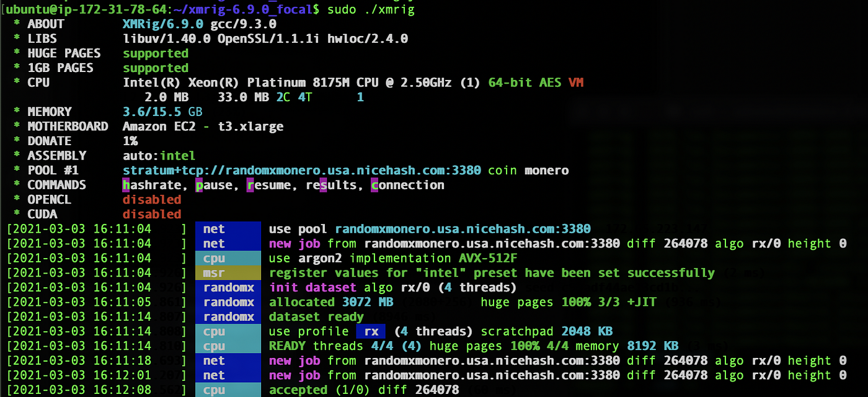Click the '3.6/15.5 GB' memory value
Screen dimensions: 868x397
(162, 112)
